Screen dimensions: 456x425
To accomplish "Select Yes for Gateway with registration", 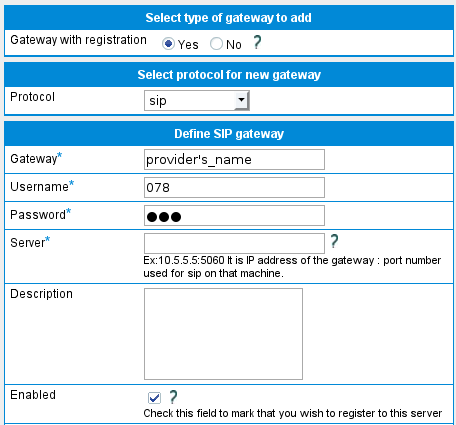I will point(168,44).
